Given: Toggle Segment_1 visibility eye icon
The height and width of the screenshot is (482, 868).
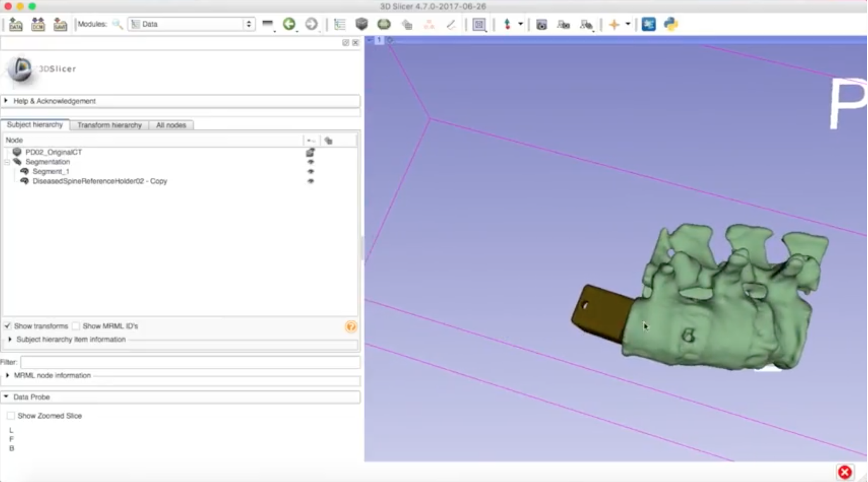Looking at the screenshot, I should click(x=310, y=171).
